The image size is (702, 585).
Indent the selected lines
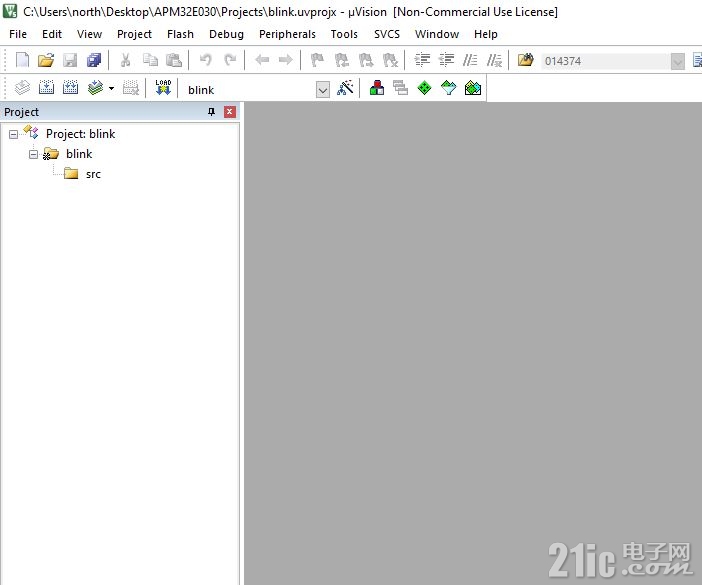422,60
